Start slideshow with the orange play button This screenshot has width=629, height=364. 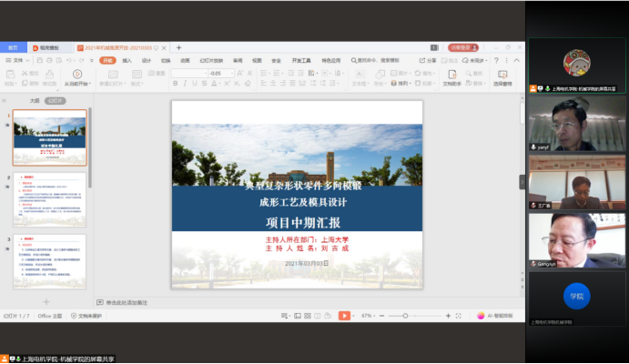click(345, 316)
